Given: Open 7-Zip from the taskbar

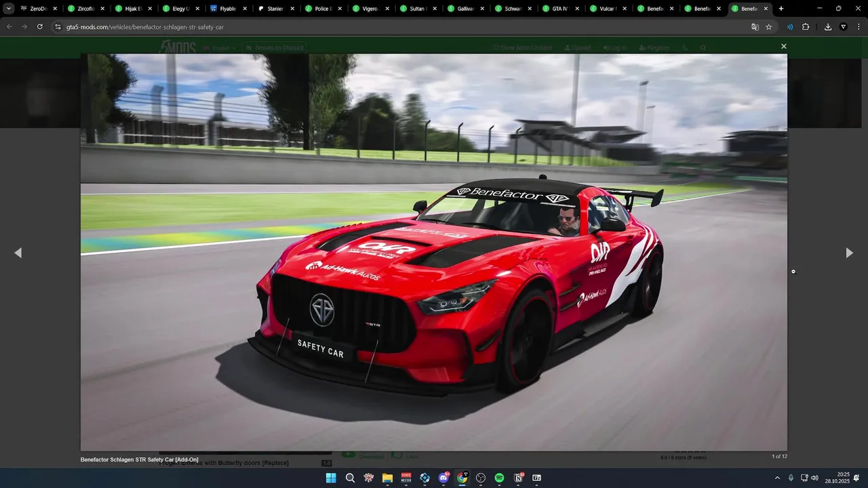Looking at the screenshot, I should pos(536,478).
